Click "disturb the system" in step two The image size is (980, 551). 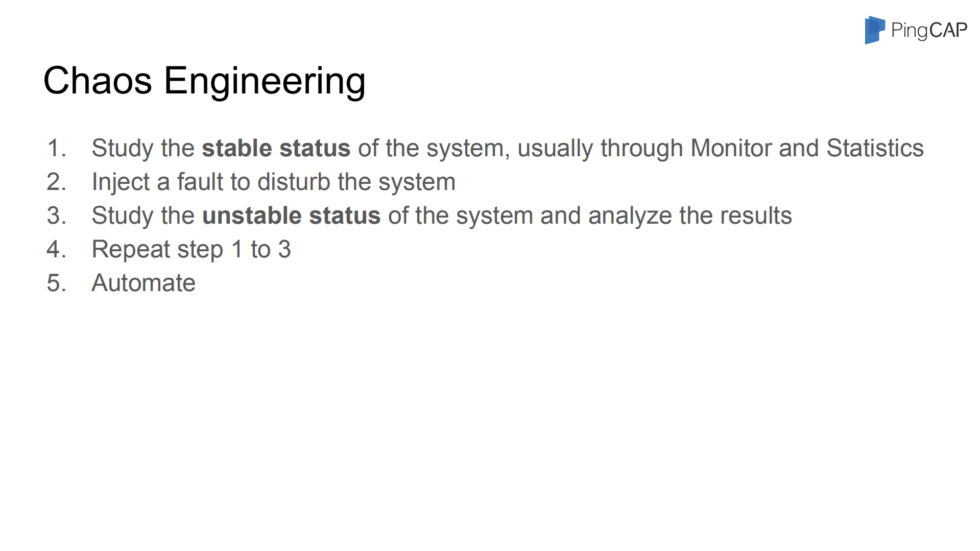click(356, 182)
